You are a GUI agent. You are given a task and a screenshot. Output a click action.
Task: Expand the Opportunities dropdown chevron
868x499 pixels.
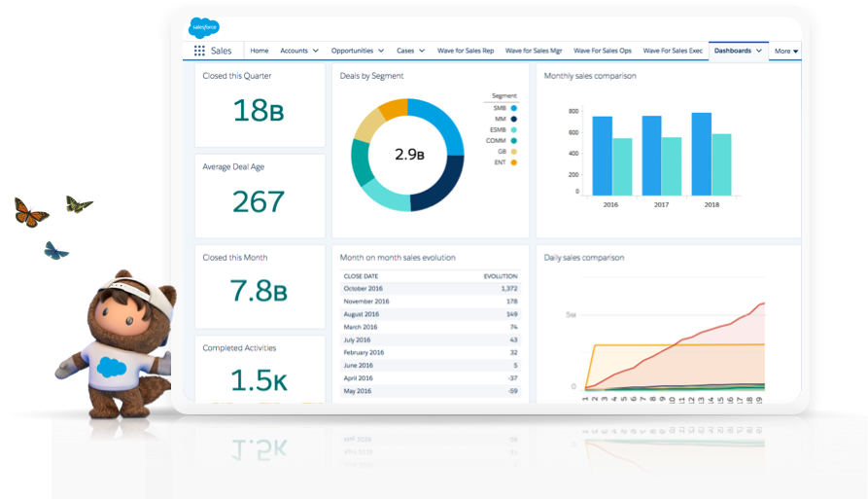click(x=381, y=51)
